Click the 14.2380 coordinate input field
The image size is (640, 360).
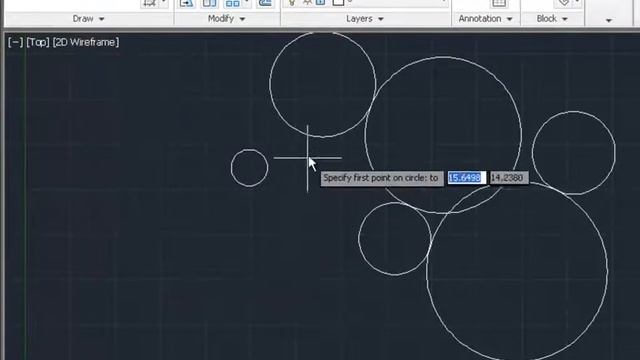tap(509, 178)
